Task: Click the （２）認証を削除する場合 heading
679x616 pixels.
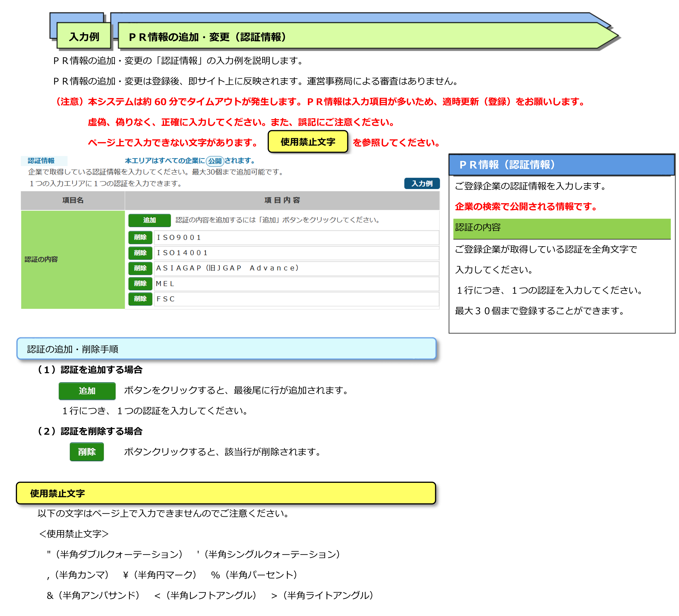Action: 89,431
